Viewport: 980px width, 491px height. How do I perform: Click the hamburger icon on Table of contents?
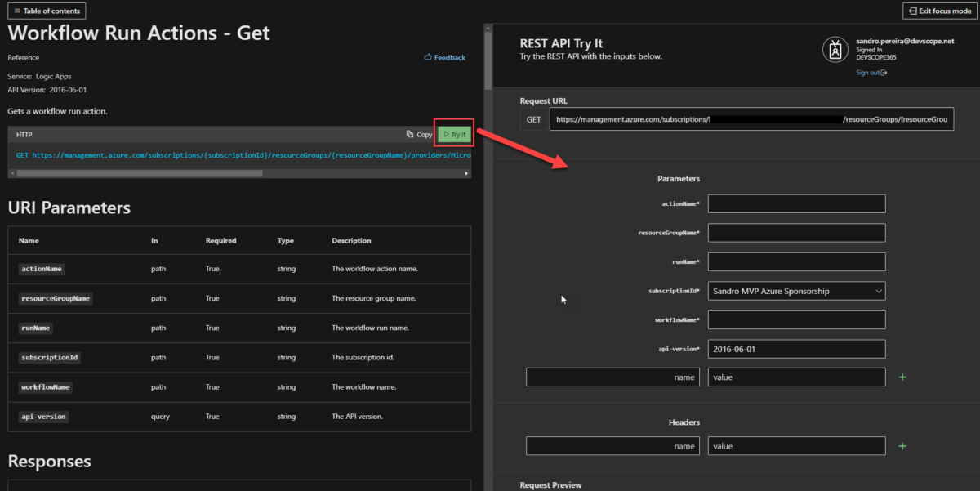18,11
